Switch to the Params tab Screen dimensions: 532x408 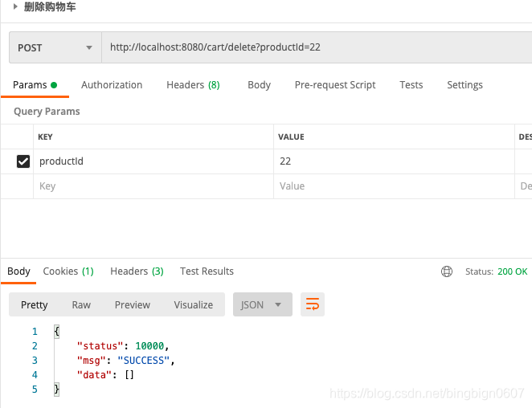pyautogui.click(x=35, y=85)
